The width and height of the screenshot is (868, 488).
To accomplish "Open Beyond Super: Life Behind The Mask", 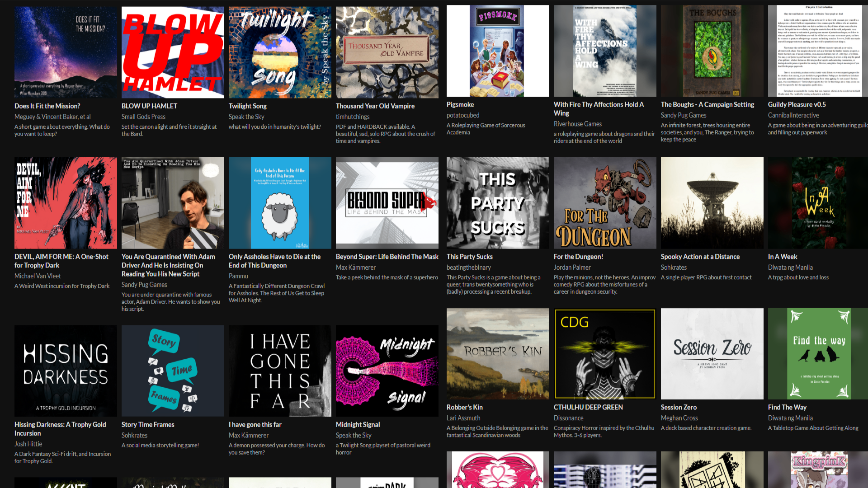I will pos(387,256).
